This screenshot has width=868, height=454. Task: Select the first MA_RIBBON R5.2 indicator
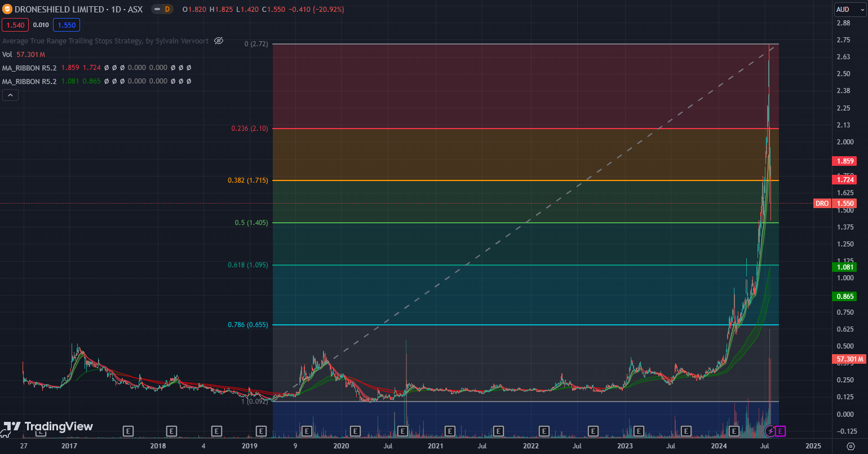[29, 68]
